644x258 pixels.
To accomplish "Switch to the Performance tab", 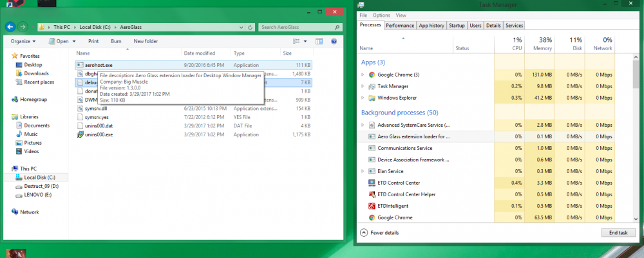I will click(x=399, y=25).
